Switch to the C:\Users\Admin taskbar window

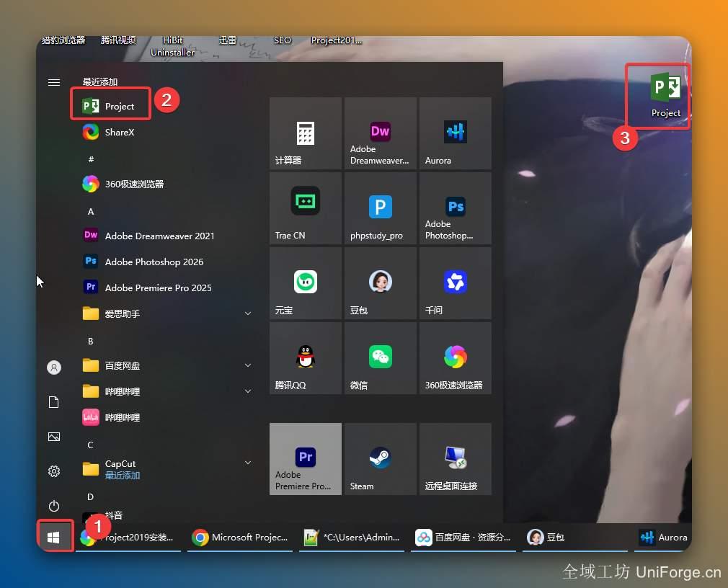point(352,538)
